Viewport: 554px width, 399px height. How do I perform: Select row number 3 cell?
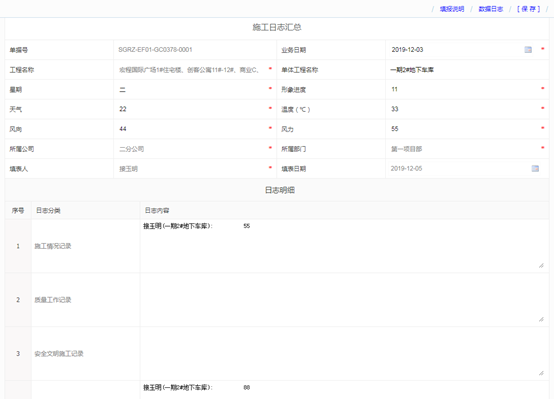click(x=18, y=354)
